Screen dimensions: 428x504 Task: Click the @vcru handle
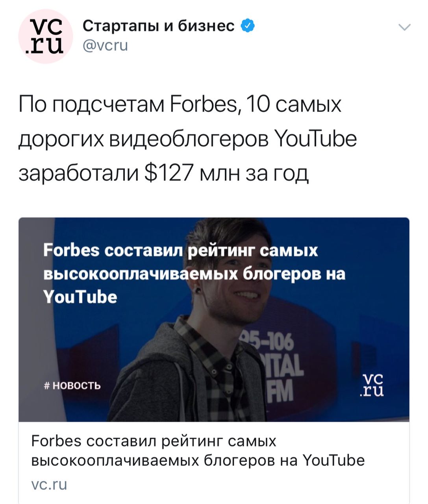coord(105,46)
